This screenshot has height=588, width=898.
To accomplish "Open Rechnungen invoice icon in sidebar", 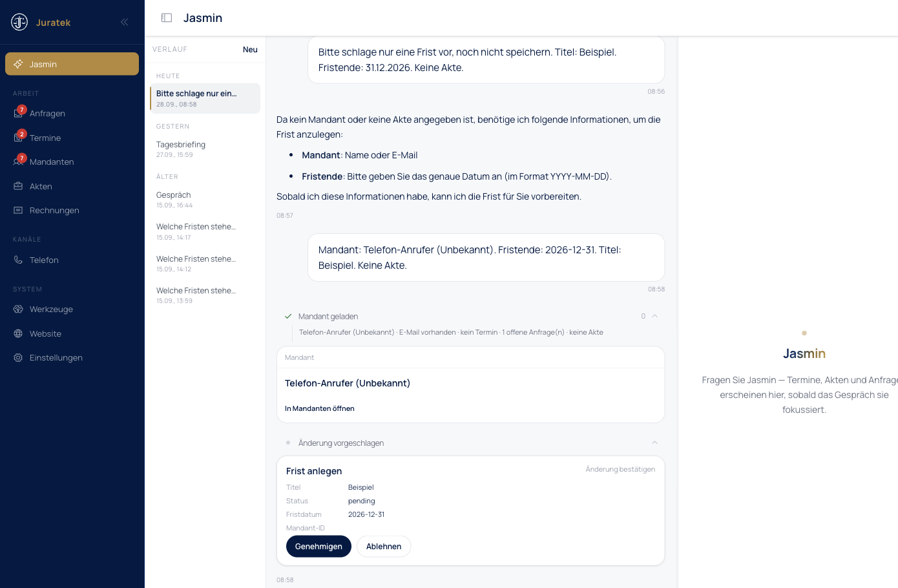I will [x=18, y=210].
